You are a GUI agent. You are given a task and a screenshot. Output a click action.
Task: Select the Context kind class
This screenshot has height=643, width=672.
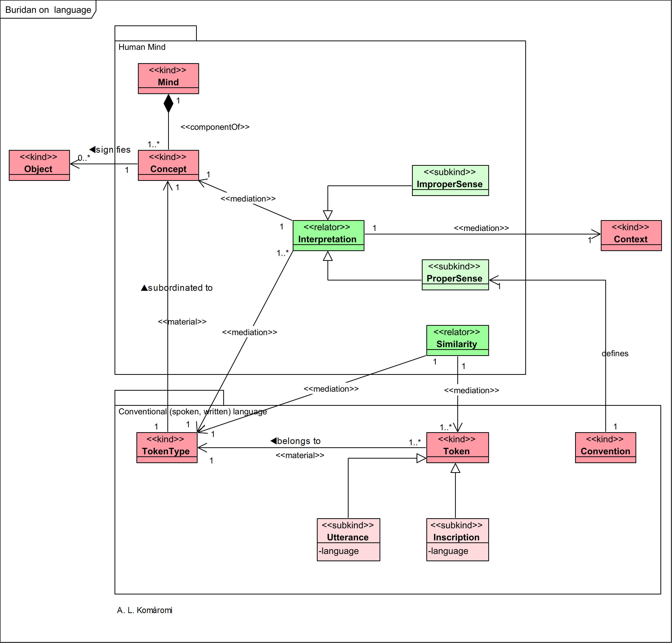[631, 235]
